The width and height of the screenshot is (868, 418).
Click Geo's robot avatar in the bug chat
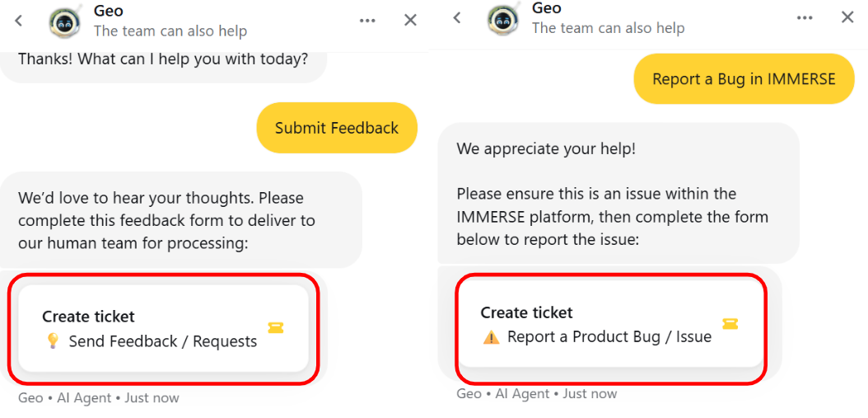(502, 18)
